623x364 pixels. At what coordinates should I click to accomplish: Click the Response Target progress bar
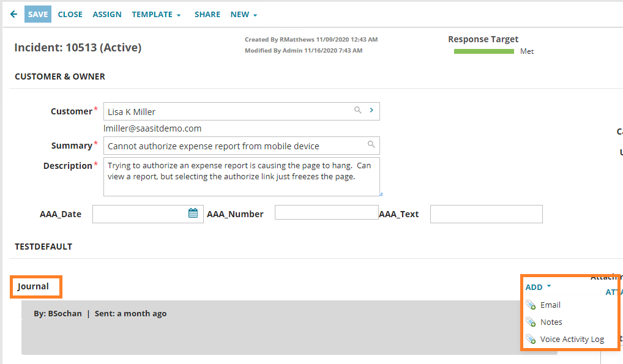(x=483, y=51)
